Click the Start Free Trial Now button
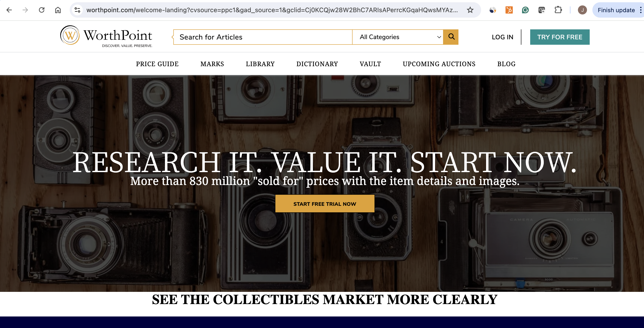The width and height of the screenshot is (644, 328). tap(325, 204)
